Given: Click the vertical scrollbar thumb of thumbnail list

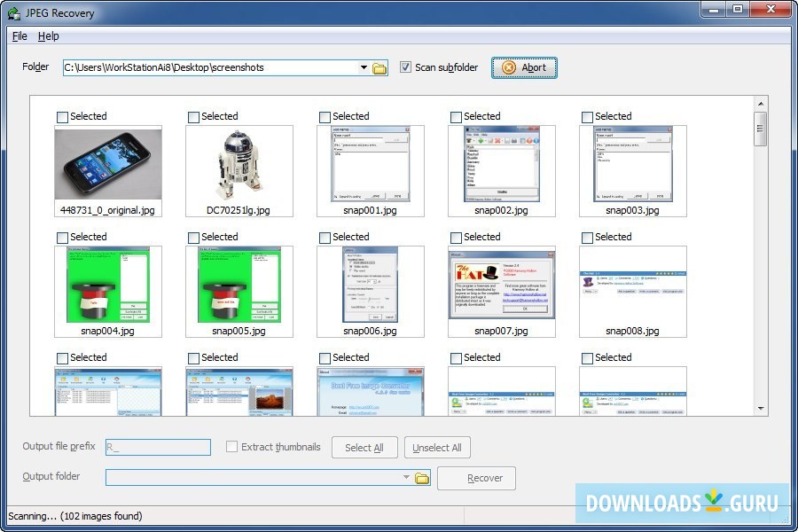Looking at the screenshot, I should click(x=761, y=129).
